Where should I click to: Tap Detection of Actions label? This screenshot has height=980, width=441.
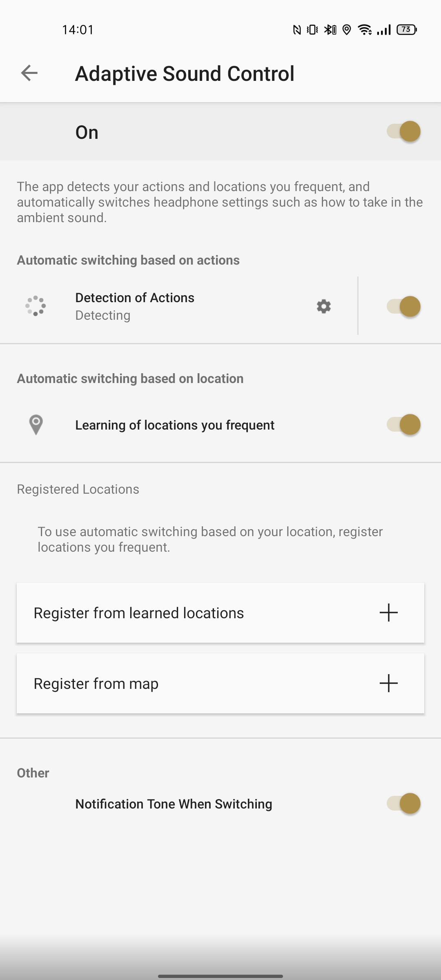click(135, 298)
